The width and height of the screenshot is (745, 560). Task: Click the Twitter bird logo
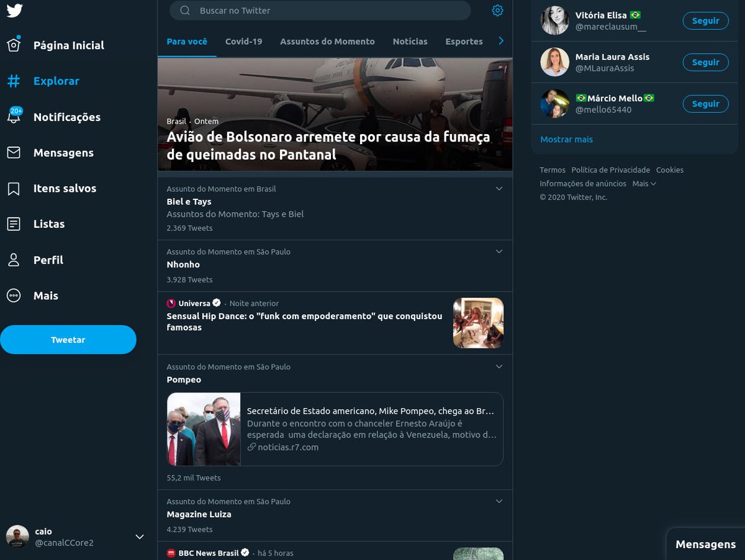click(x=14, y=11)
